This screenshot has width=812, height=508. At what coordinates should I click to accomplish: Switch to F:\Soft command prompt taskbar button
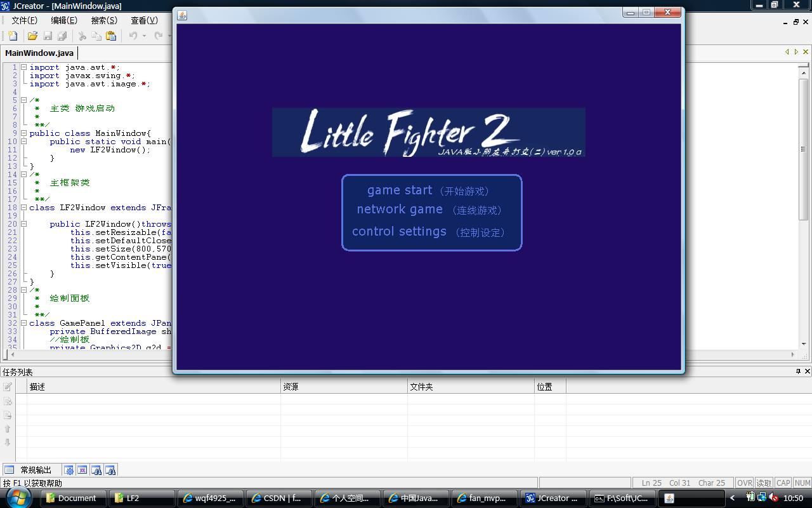[622, 498]
